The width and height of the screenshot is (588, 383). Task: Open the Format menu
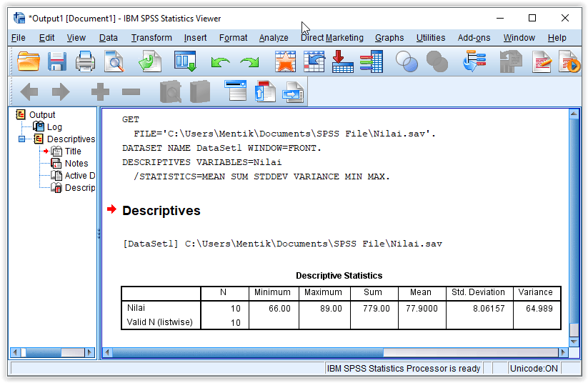pyautogui.click(x=233, y=38)
